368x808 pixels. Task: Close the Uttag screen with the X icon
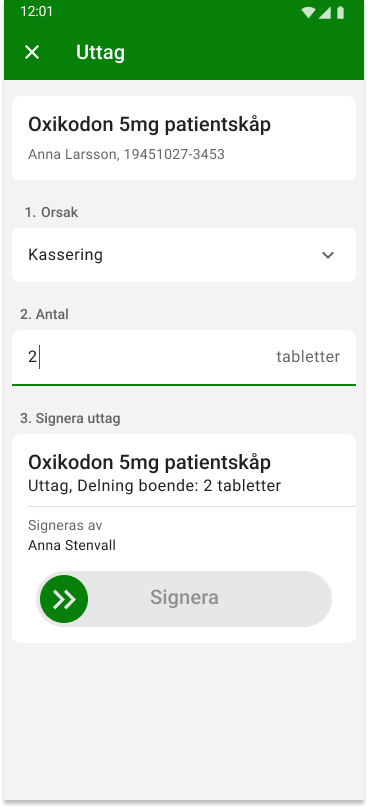32,52
